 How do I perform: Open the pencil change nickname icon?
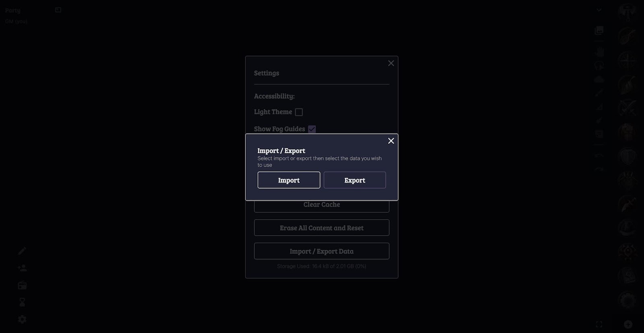(22, 251)
